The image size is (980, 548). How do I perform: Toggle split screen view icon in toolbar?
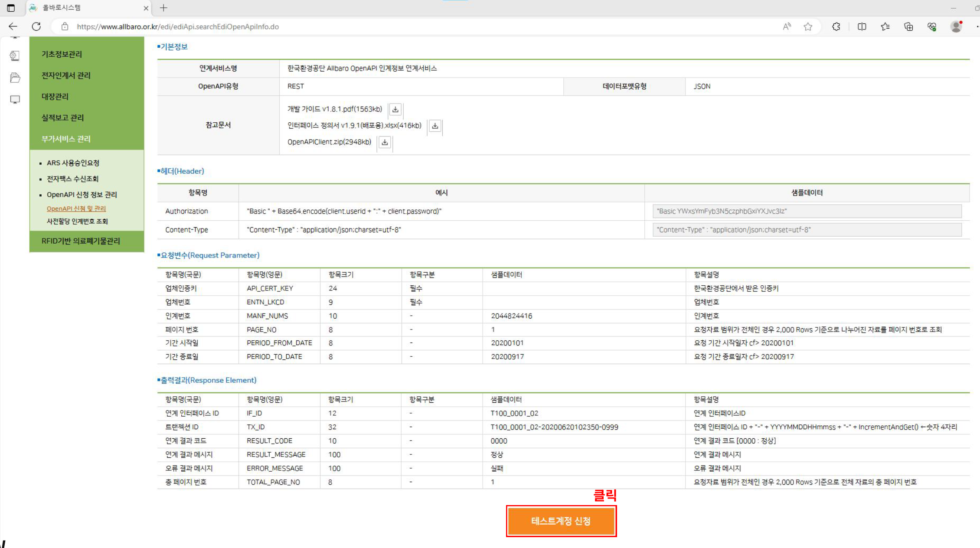click(x=862, y=27)
